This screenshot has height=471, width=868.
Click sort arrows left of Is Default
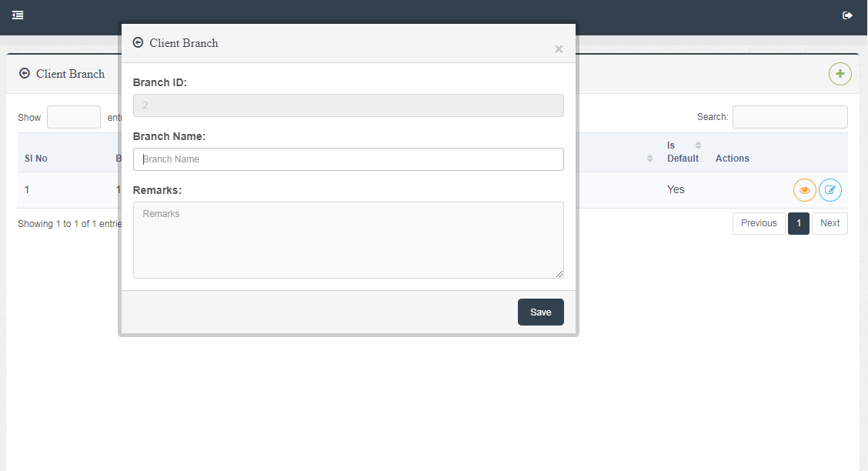(649, 158)
